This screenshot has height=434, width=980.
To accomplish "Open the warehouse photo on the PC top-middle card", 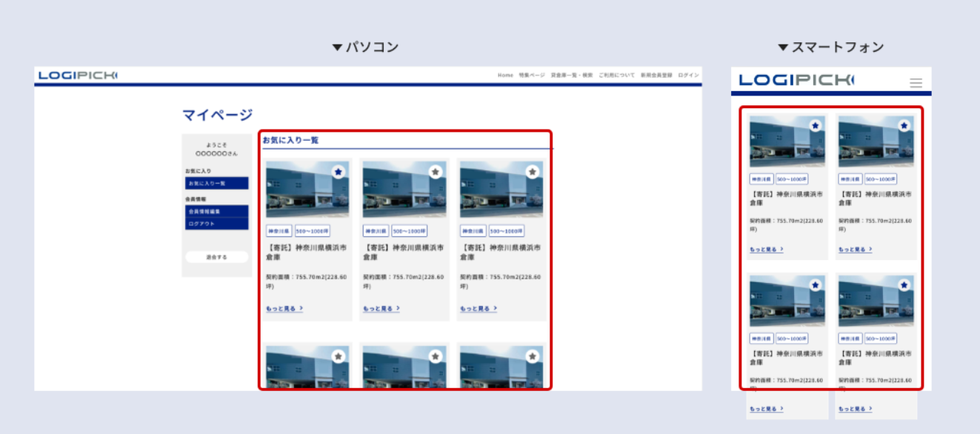I will pos(404,190).
